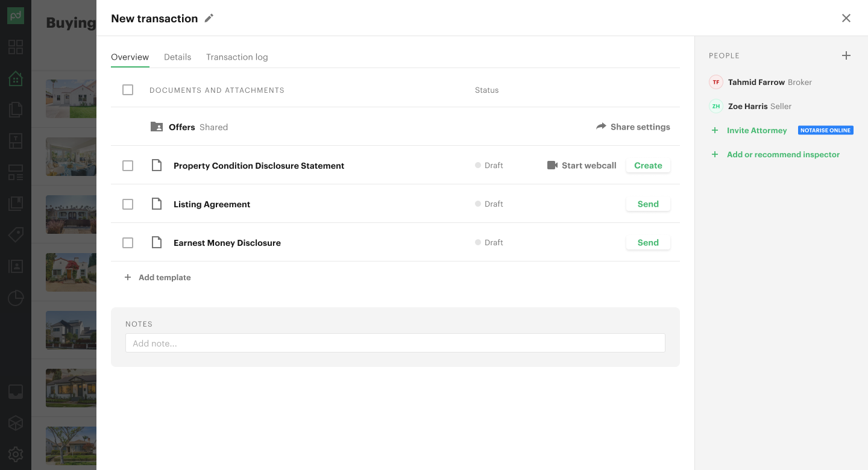Toggle the select-all documents checkbox
This screenshot has width=868, height=470.
128,90
